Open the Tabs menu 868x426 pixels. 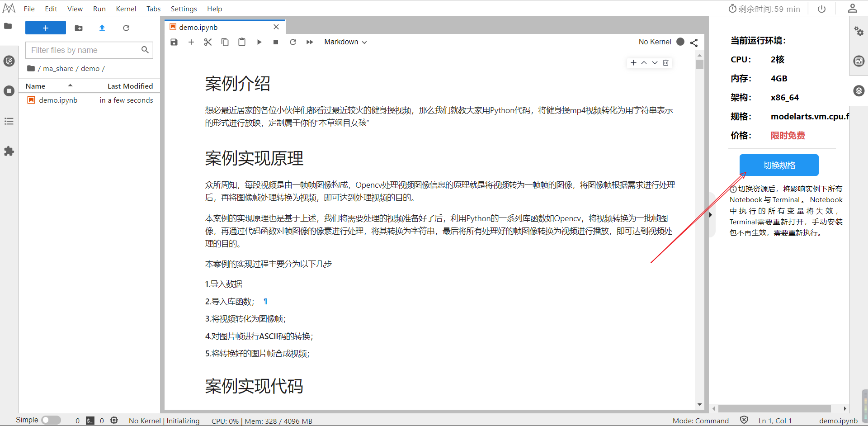(154, 9)
